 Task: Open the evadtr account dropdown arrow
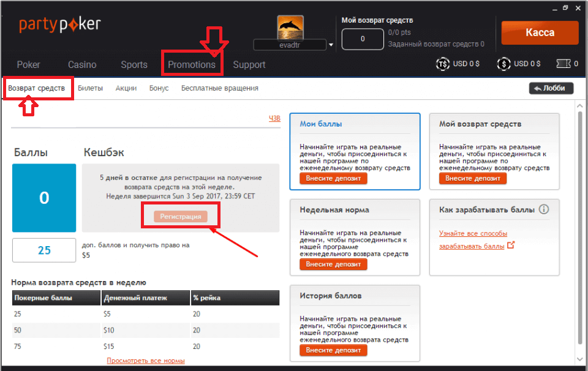coord(331,45)
